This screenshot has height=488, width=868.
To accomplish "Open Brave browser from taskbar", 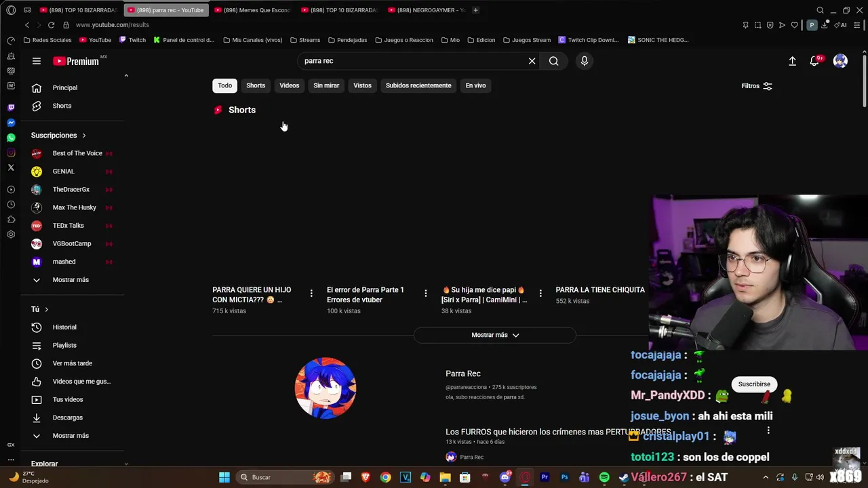I will [366, 477].
